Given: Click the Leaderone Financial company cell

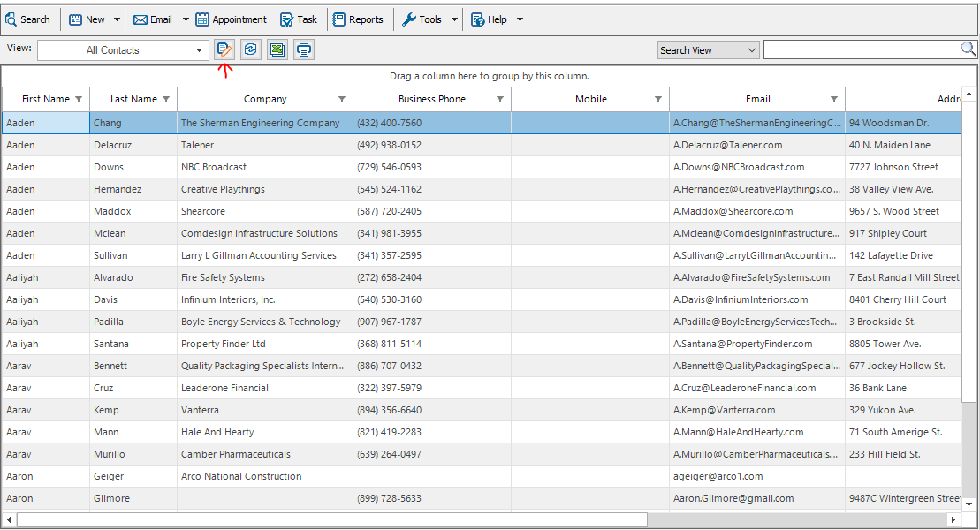Looking at the screenshot, I should coord(265,388).
